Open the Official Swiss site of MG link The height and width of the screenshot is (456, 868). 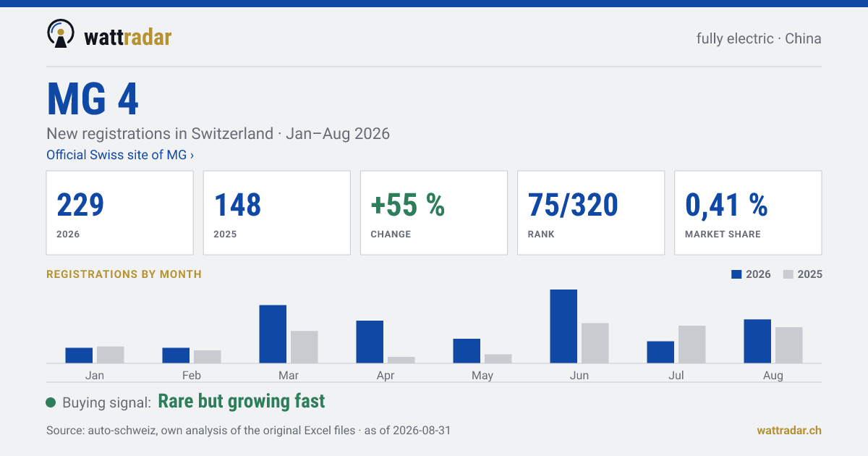[x=120, y=155]
